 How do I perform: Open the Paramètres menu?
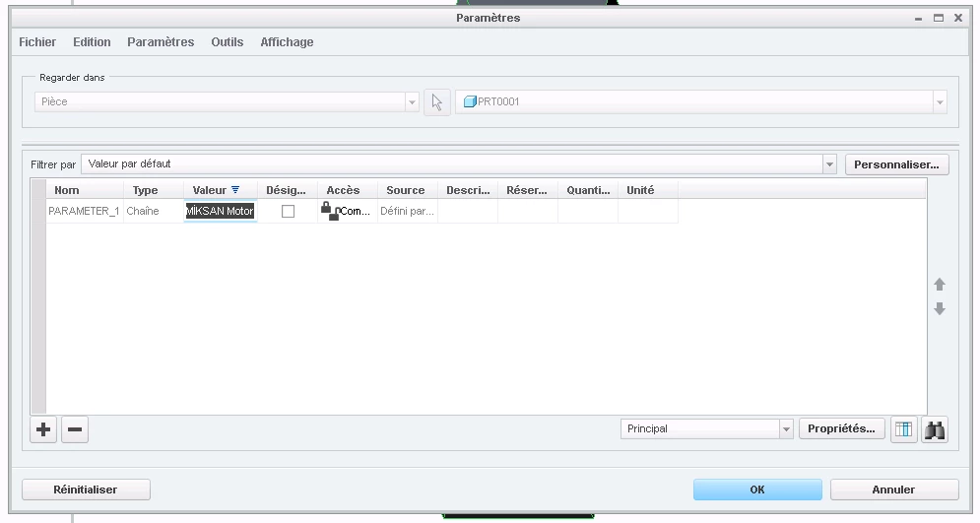(x=161, y=42)
